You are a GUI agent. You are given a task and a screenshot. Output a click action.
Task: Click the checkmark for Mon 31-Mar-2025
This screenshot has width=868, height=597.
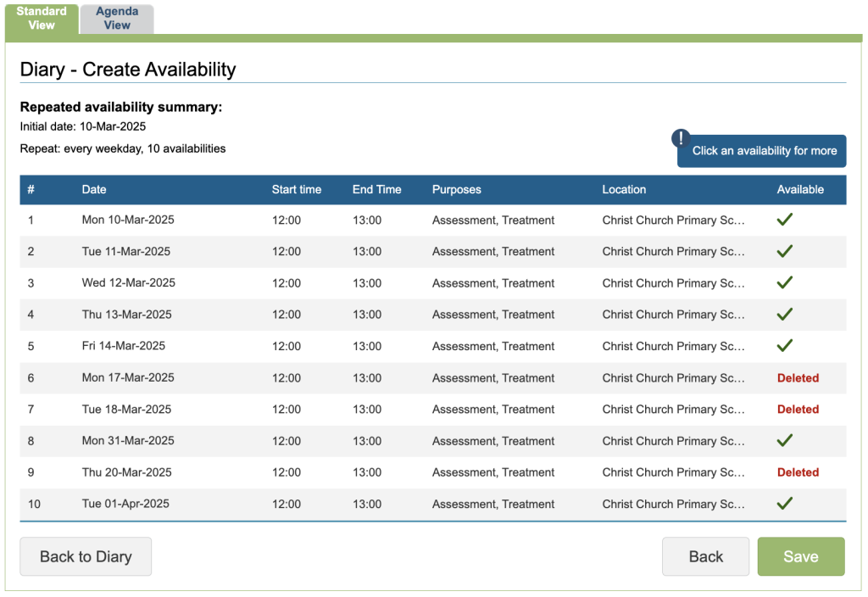click(x=785, y=441)
